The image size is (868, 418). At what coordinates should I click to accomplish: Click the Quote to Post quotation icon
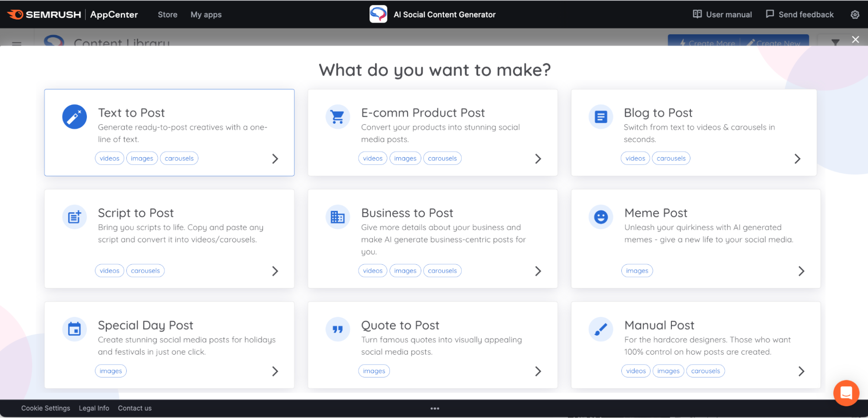coord(337,329)
